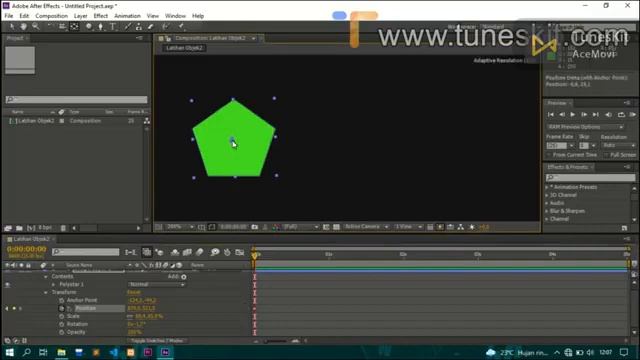Click the Windows Start button
This screenshot has height=360, width=640.
point(9,352)
